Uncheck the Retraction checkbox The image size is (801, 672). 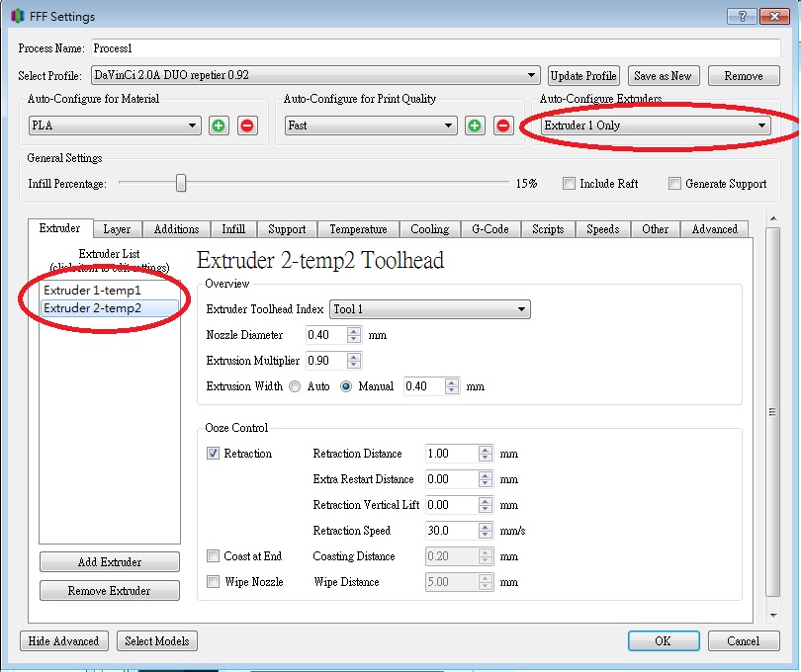tap(213, 454)
